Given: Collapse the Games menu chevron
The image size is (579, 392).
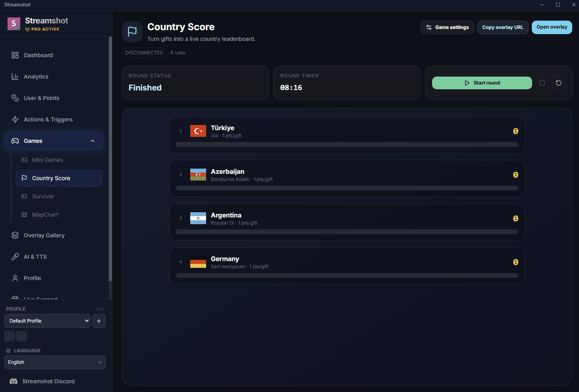Looking at the screenshot, I should 93,141.
